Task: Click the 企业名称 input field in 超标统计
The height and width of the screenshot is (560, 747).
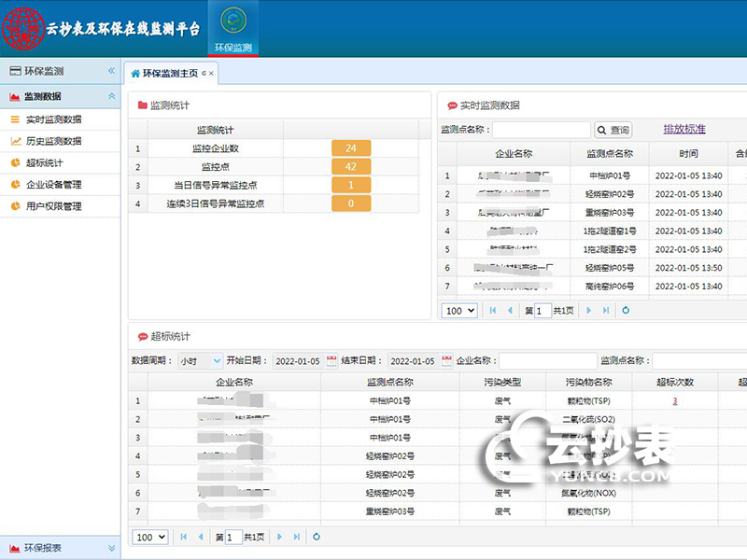Action: click(546, 360)
